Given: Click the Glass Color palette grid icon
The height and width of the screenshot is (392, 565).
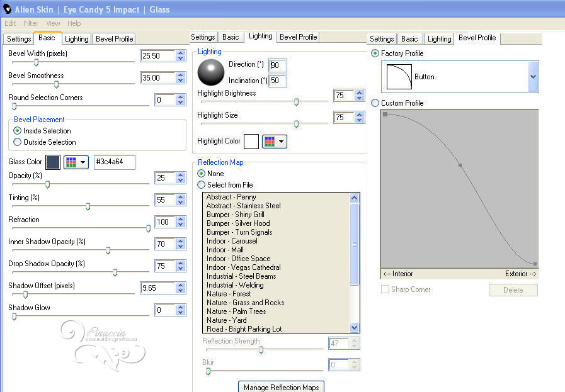Looking at the screenshot, I should (71, 162).
